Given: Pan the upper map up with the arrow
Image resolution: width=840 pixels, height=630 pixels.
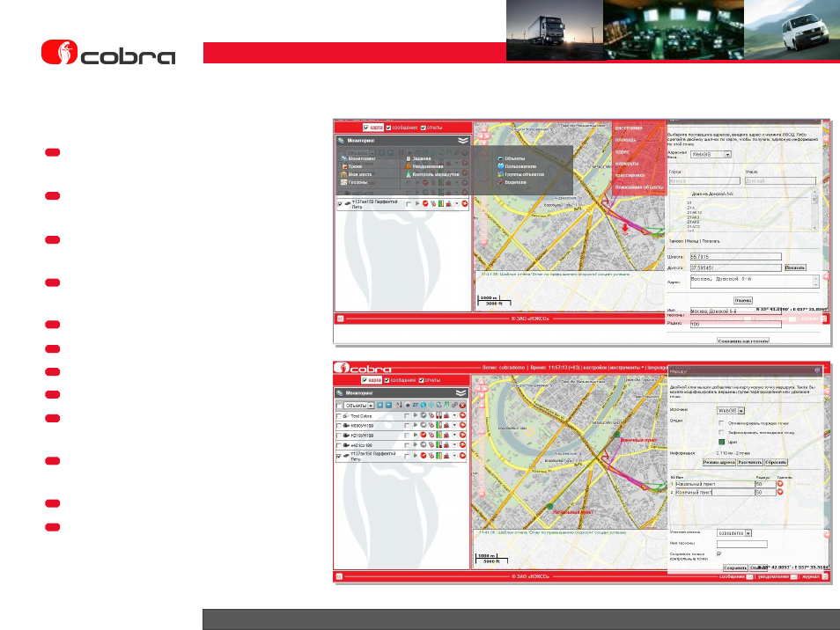Looking at the screenshot, I should (x=483, y=129).
